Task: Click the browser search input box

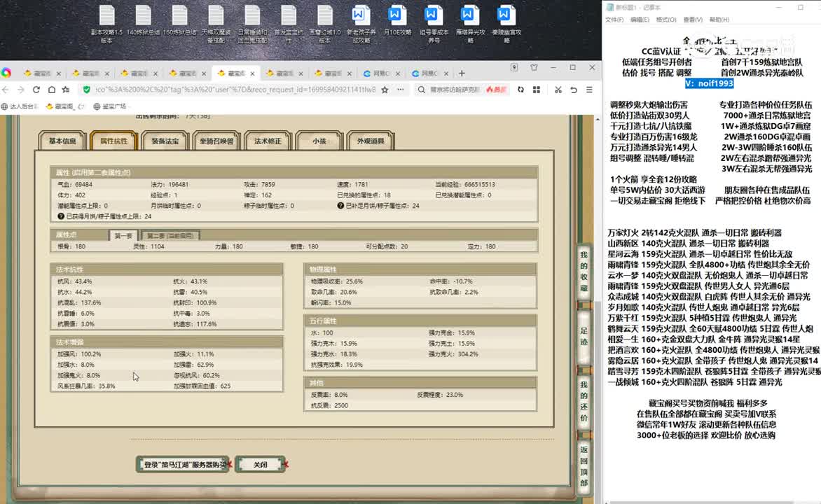Action: tap(455, 90)
